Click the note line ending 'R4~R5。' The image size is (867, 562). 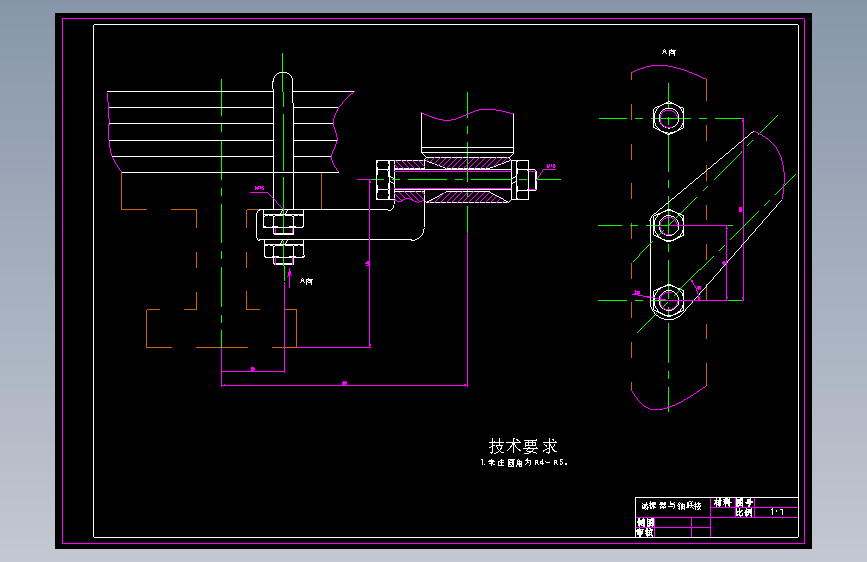(524, 462)
